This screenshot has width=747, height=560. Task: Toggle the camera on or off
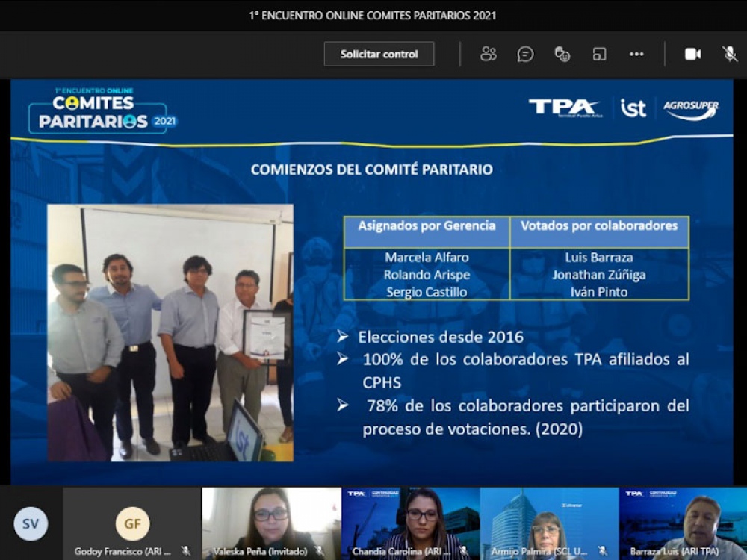click(692, 54)
